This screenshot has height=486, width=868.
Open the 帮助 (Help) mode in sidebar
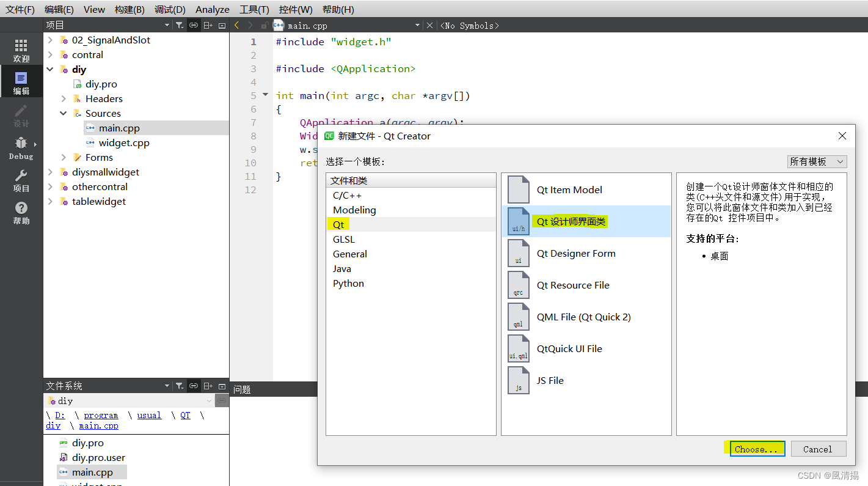[x=21, y=213]
